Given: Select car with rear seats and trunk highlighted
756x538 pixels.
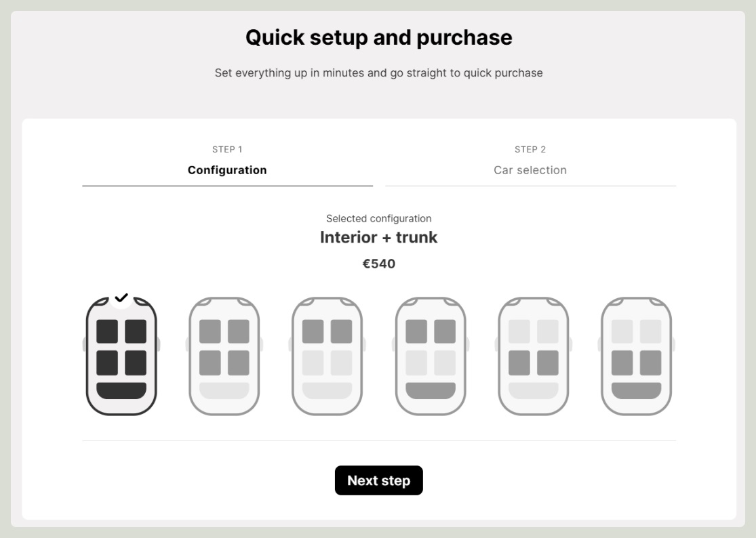Looking at the screenshot, I should click(x=637, y=356).
